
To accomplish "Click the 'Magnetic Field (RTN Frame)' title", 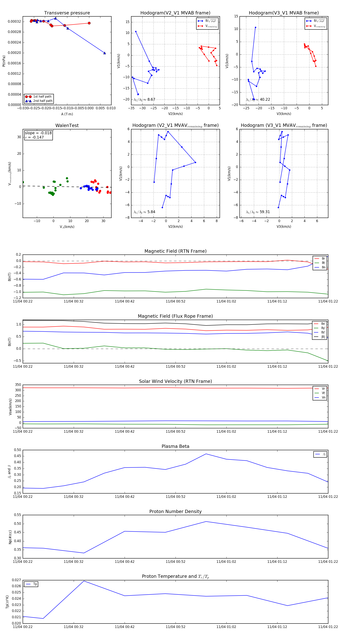I will [x=175, y=251].
